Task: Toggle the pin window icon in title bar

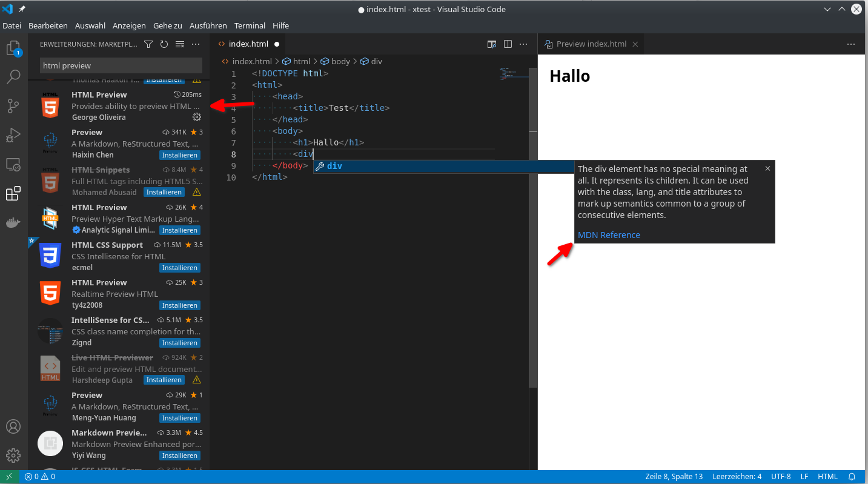Action: 22,9
